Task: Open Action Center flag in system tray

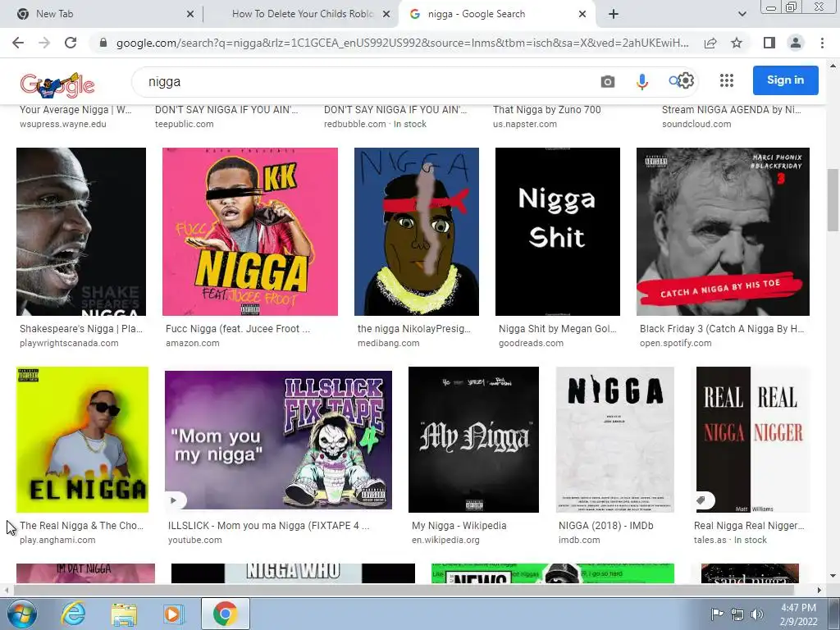Action: pos(716,614)
